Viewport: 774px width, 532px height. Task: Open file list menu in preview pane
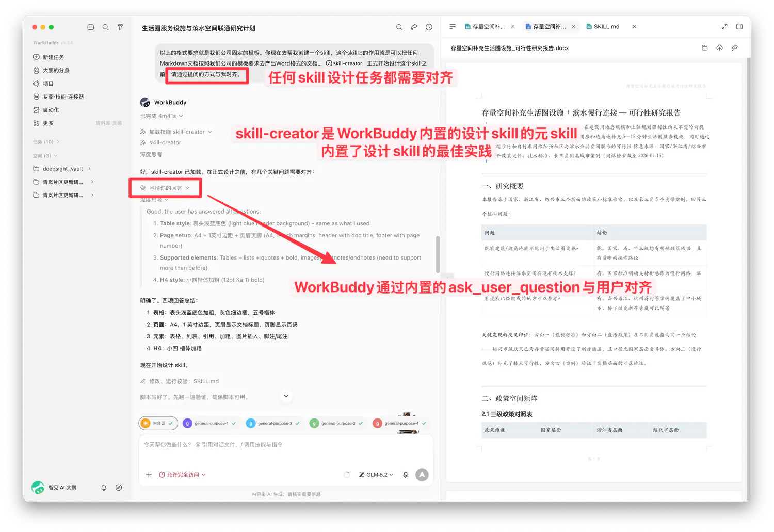453,26
